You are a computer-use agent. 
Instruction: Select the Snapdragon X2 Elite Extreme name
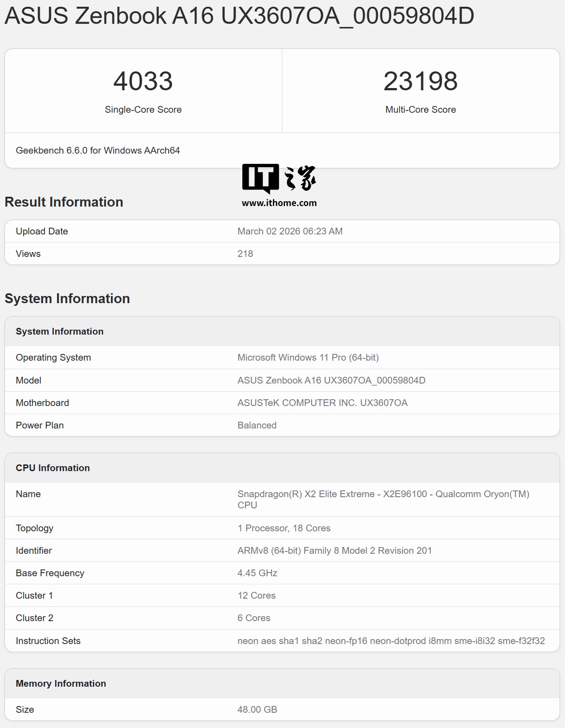click(x=383, y=494)
